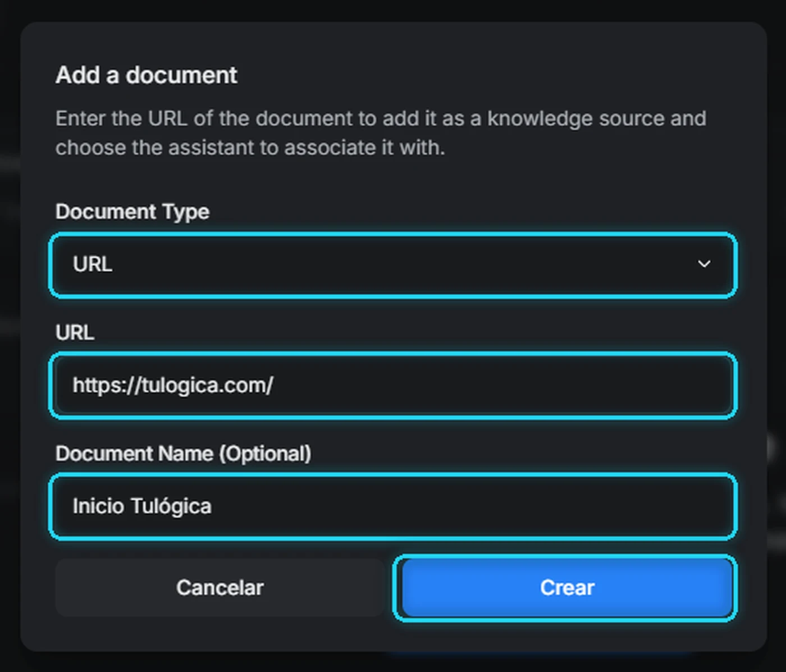
Task: Click the 'URL' label above the URL field
Action: 75,332
